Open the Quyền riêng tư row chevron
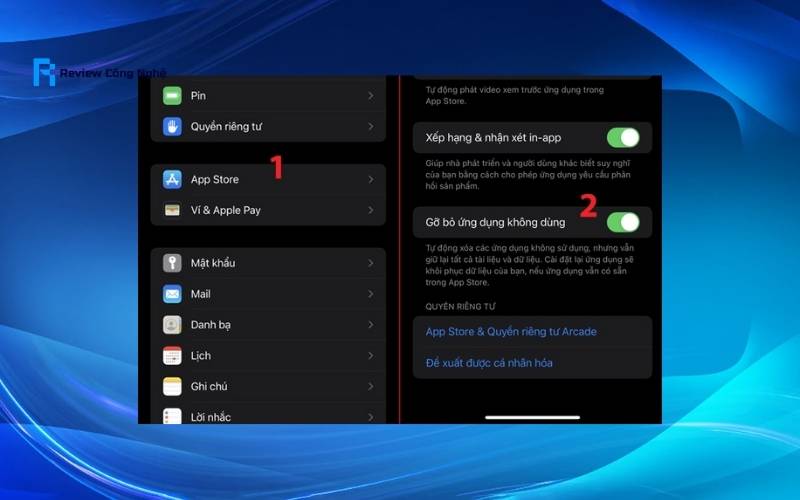This screenshot has width=800, height=500. tap(371, 127)
